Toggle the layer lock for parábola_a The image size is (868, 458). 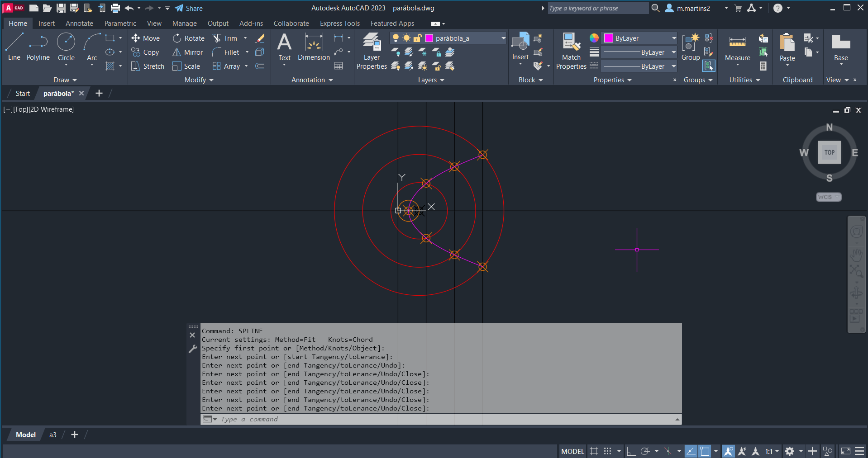[x=417, y=38]
